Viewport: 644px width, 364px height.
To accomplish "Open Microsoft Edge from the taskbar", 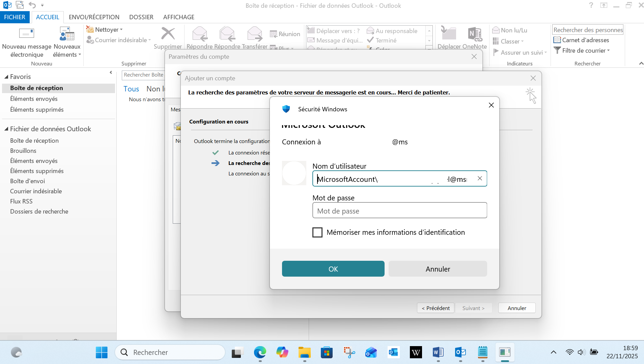I will click(260, 353).
